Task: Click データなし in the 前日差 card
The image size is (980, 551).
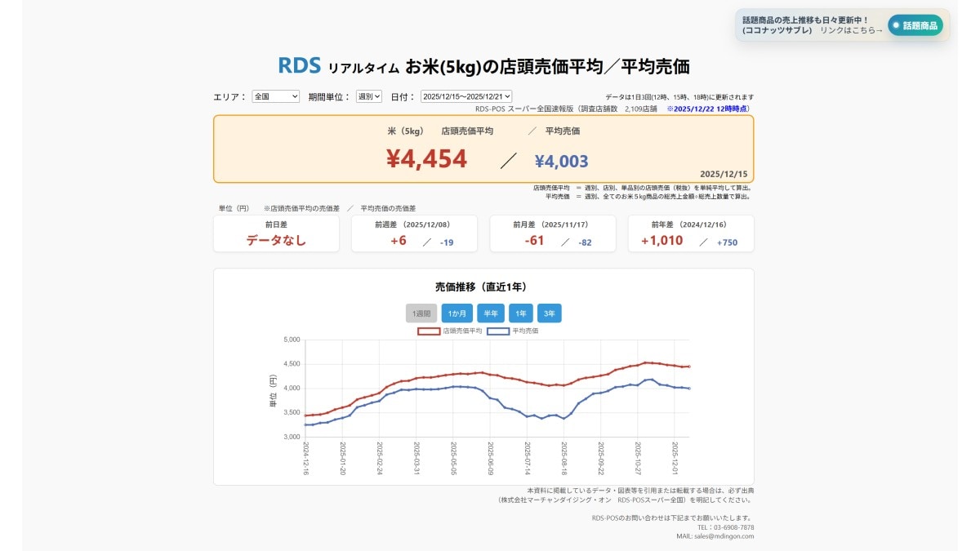Action: click(276, 240)
